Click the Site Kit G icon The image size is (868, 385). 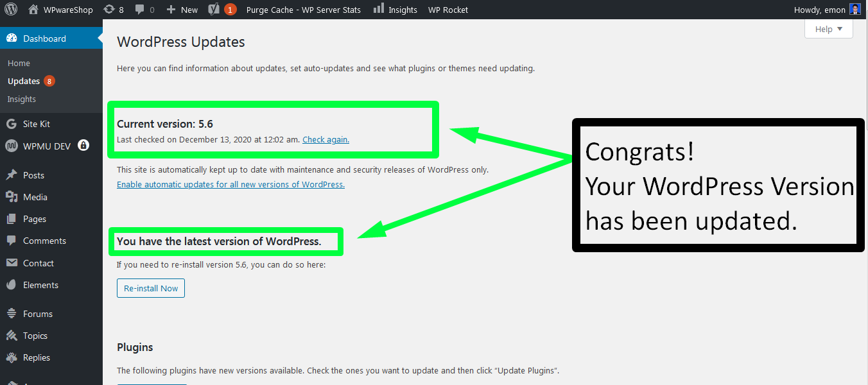click(x=12, y=124)
